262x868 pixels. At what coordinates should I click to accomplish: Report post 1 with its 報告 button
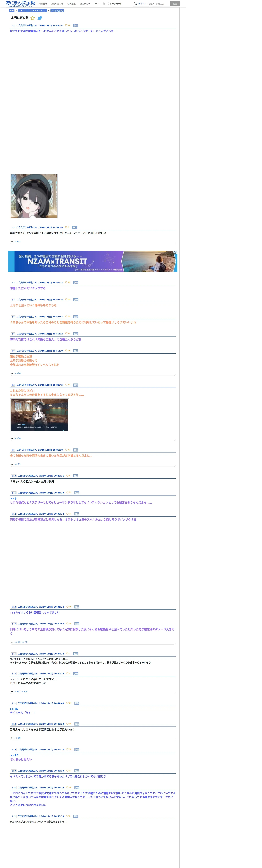click(x=76, y=26)
